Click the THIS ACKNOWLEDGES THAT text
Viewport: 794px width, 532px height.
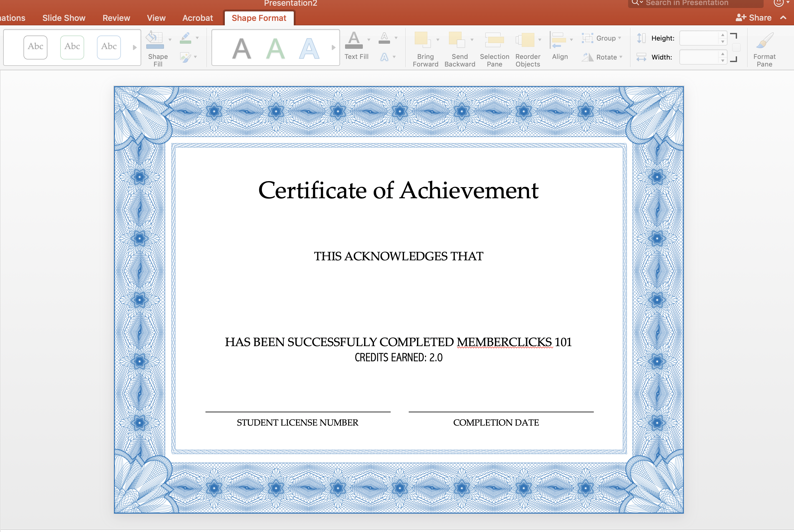(x=399, y=256)
